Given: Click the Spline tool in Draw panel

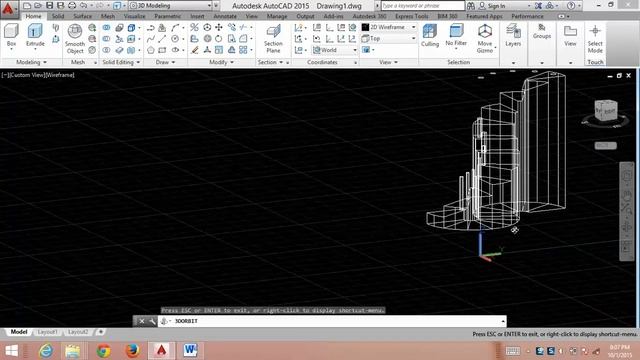Looking at the screenshot, I should point(151,39).
